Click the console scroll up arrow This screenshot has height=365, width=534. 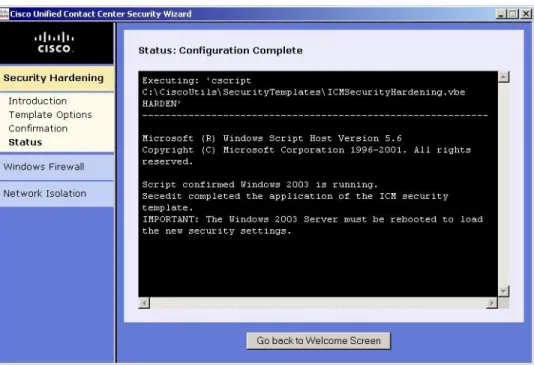(504, 77)
